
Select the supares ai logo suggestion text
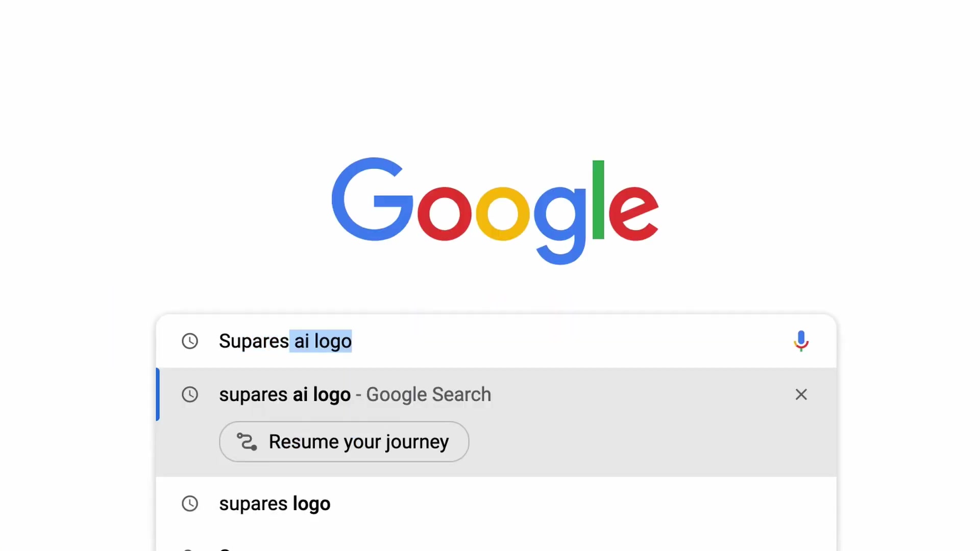[285, 394]
